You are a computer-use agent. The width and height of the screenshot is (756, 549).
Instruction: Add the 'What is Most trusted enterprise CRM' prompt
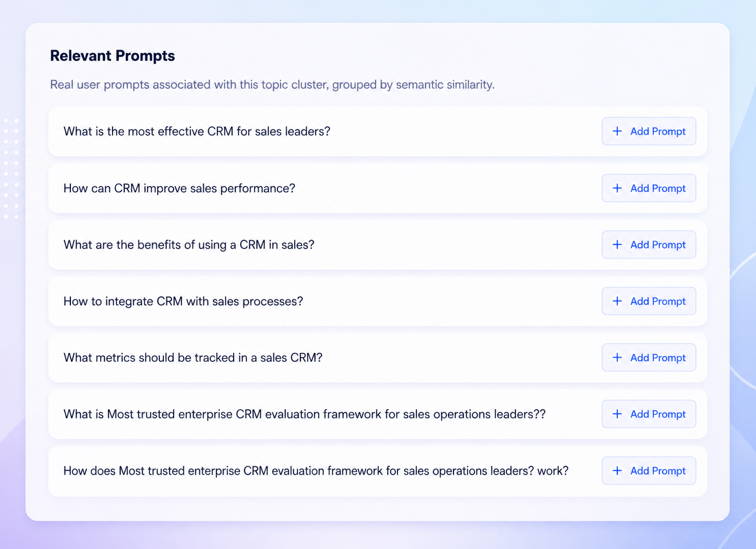649,414
